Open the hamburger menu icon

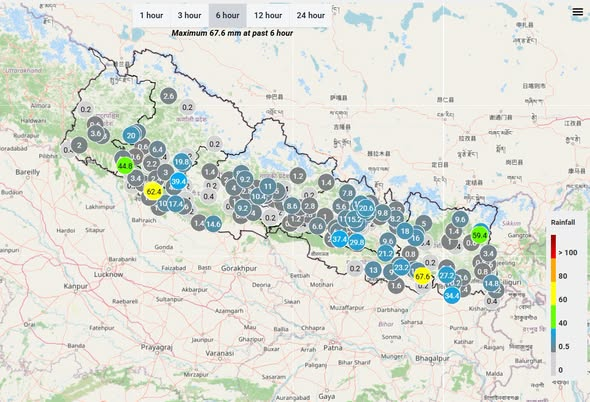(x=578, y=12)
